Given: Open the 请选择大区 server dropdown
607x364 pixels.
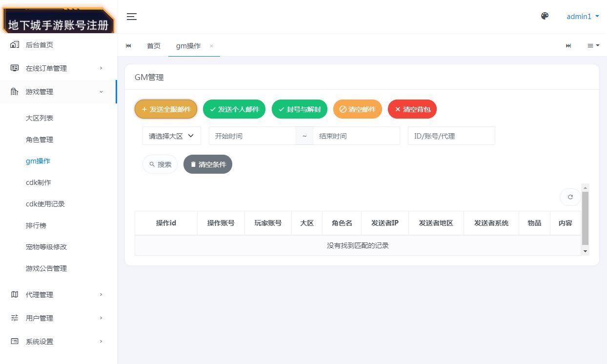Looking at the screenshot, I should click(x=171, y=136).
